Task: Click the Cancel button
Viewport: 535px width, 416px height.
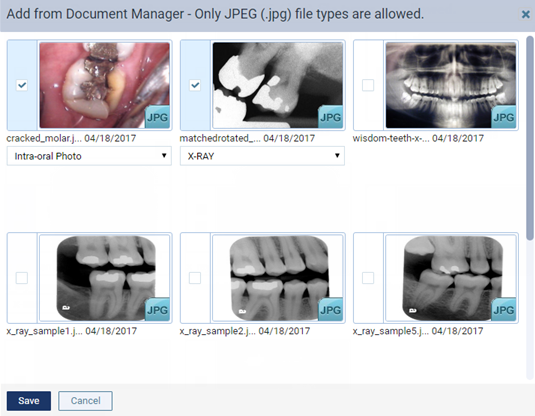Action: (85, 401)
